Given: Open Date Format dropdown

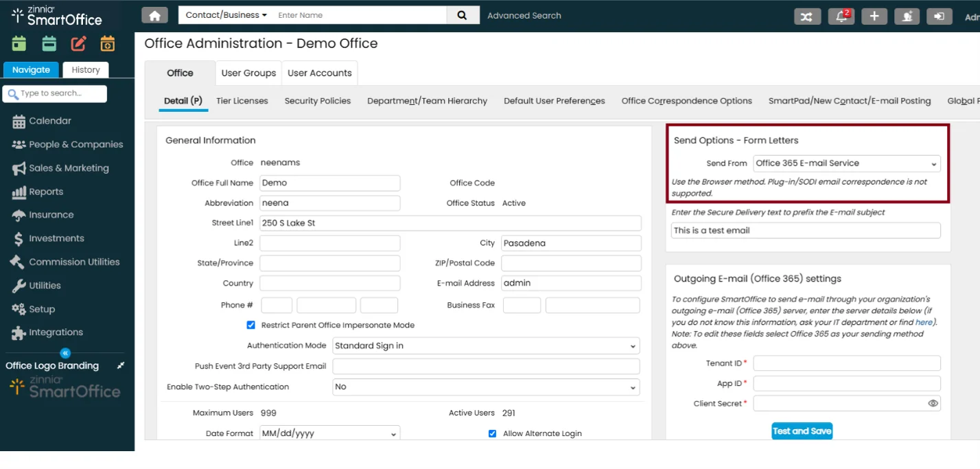Looking at the screenshot, I should pyautogui.click(x=329, y=434).
